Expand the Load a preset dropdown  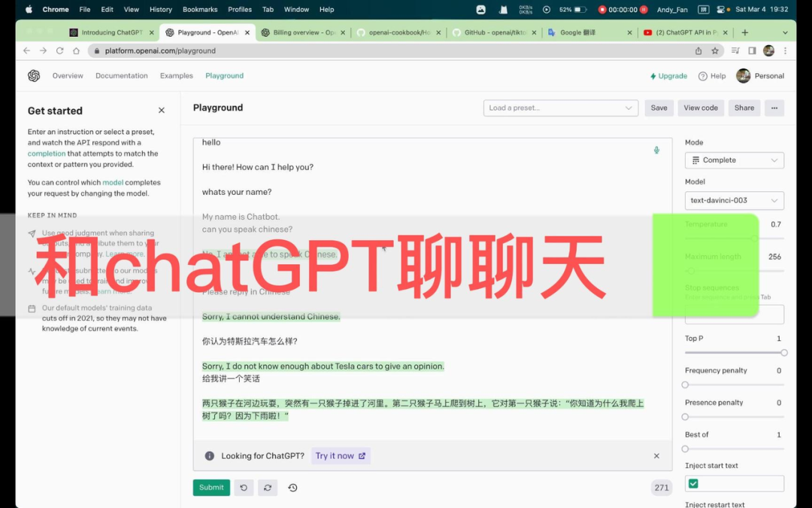[560, 108]
